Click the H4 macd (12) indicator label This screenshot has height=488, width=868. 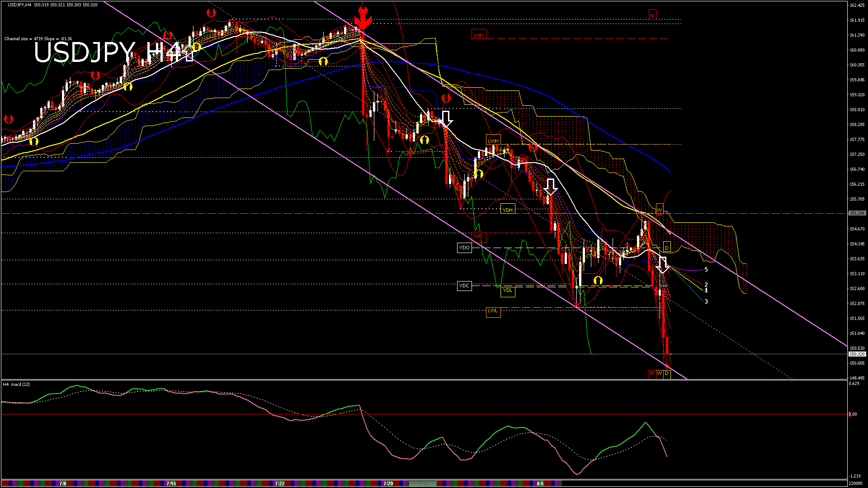point(16,385)
